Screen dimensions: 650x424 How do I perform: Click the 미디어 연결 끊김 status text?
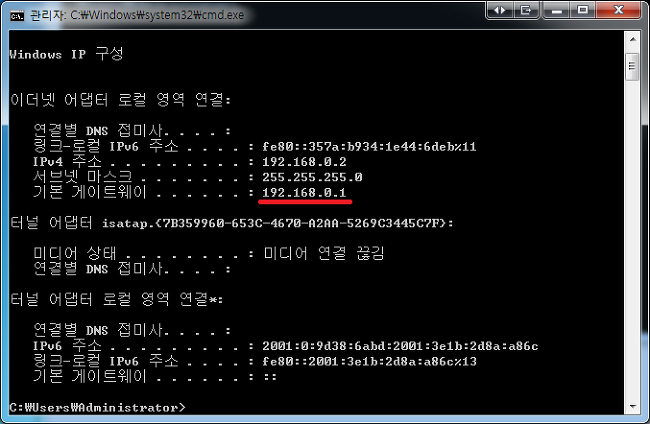point(324,253)
